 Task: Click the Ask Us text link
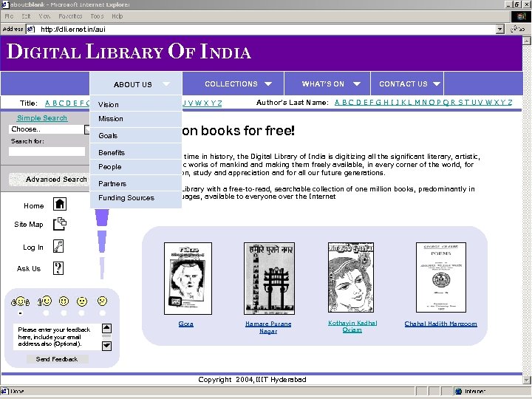coord(29,268)
